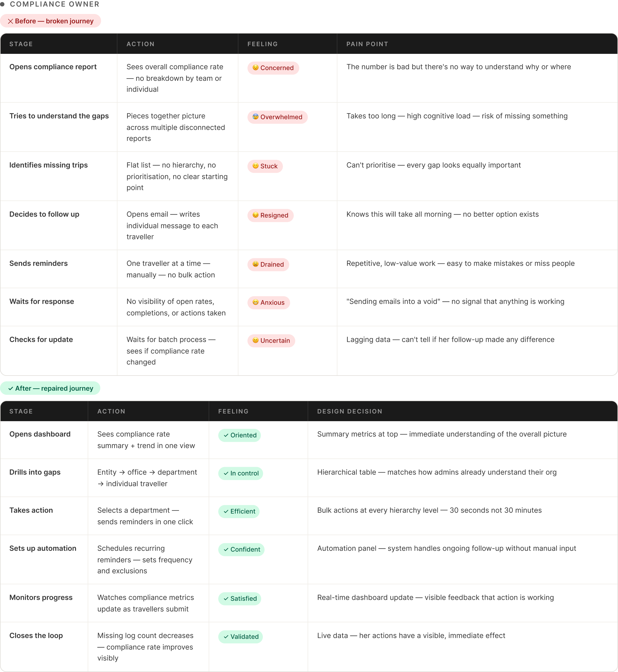Viewport: 618px width, 672px height.
Task: Click the Anxious emoji icon
Action: (255, 302)
